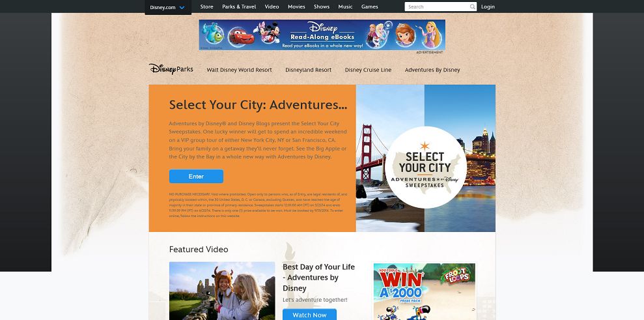Click the Watch Now button
Screen dimensions: 644x320
tap(310, 315)
